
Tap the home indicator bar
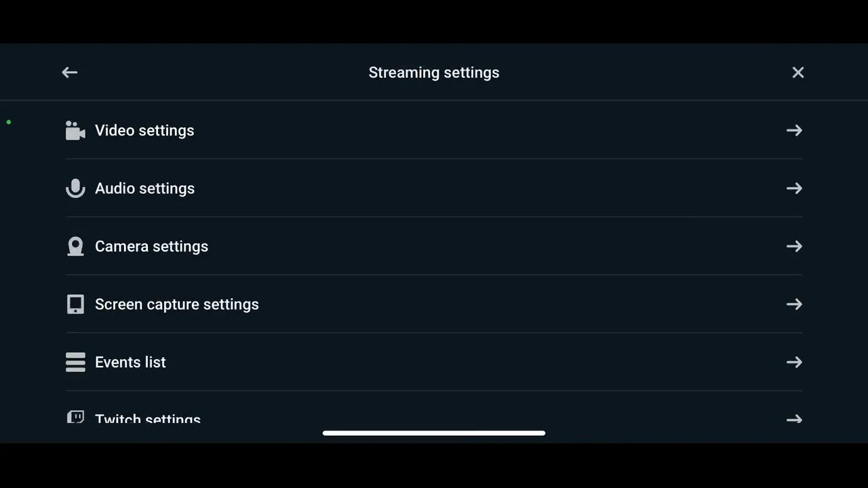[434, 433]
